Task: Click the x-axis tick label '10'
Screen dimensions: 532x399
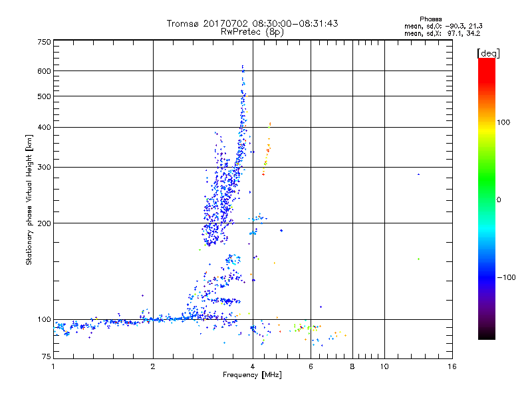Action: [x=384, y=366]
